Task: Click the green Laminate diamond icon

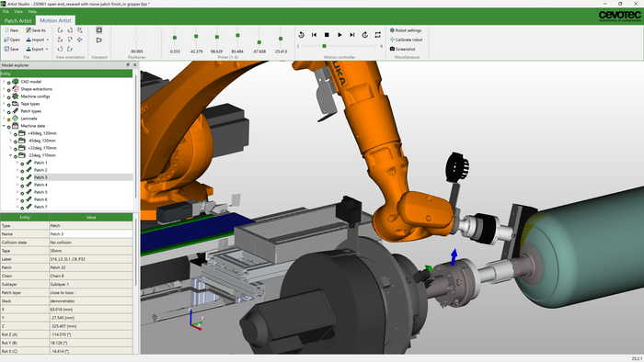Action: (x=16, y=119)
